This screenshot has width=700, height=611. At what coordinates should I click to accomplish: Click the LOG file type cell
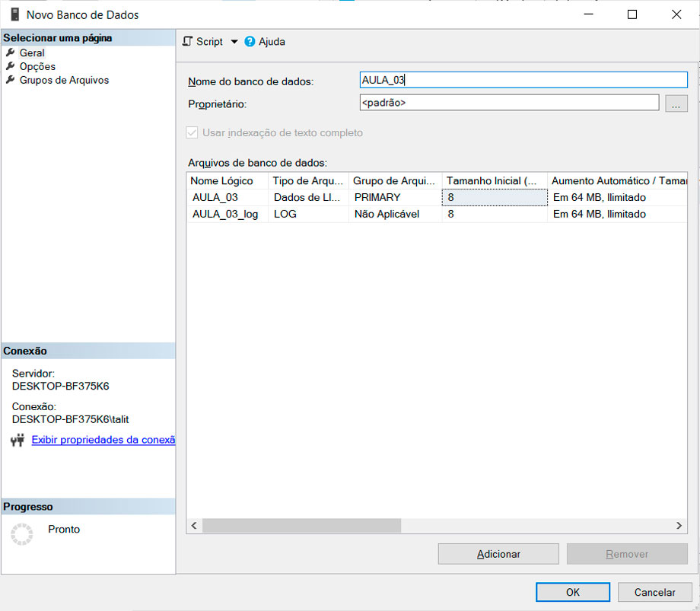(x=308, y=215)
